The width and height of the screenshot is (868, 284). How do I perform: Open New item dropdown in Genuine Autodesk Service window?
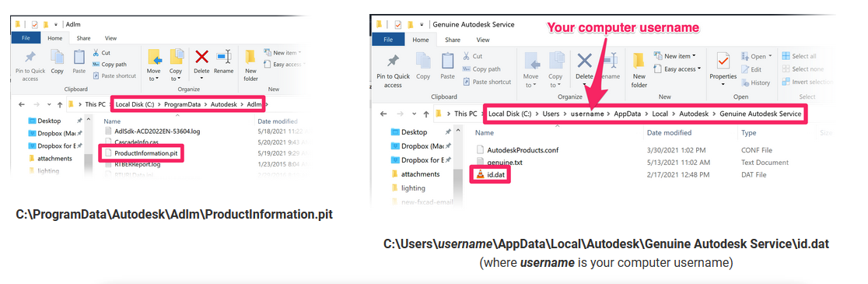[x=674, y=56]
